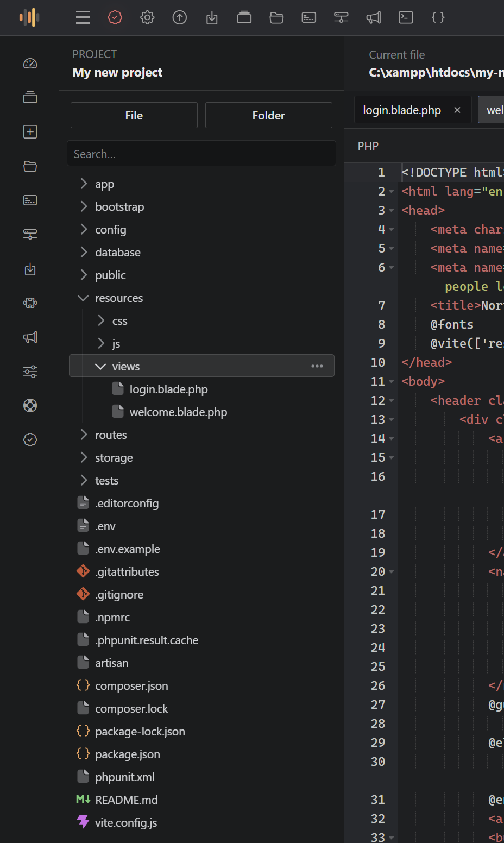Expand the app folder
Screen dimensions: 504x843
pos(84,184)
